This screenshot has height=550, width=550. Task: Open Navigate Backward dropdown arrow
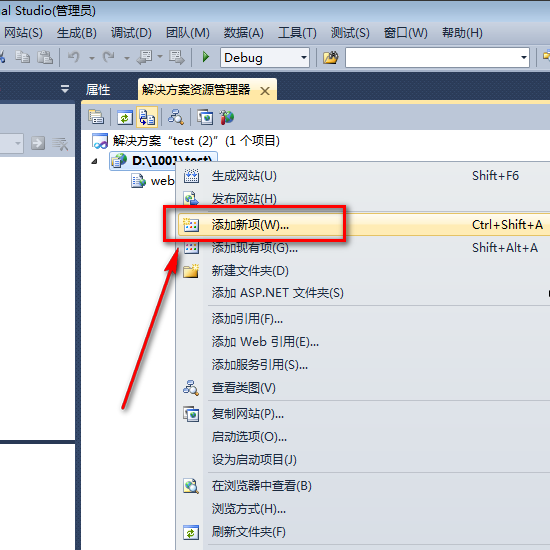coord(160,57)
